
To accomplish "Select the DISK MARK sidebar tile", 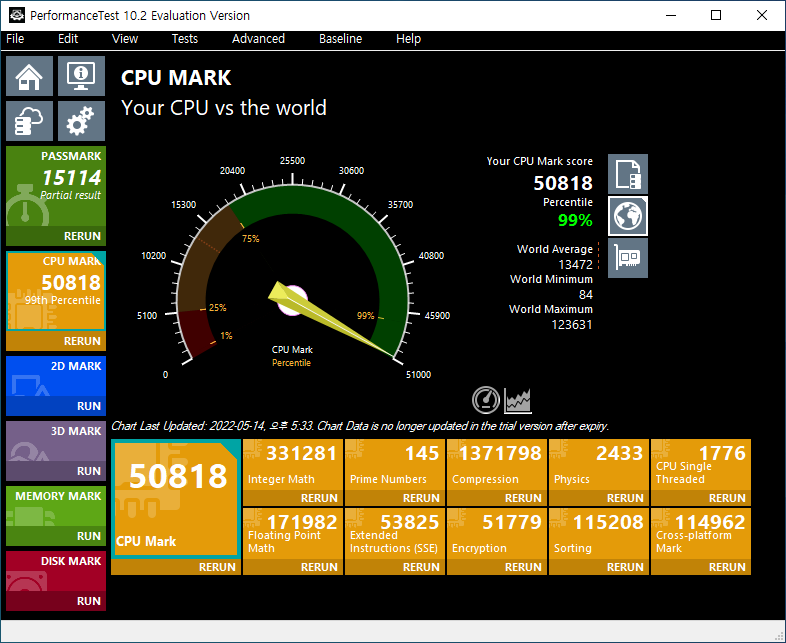I will pyautogui.click(x=56, y=571).
